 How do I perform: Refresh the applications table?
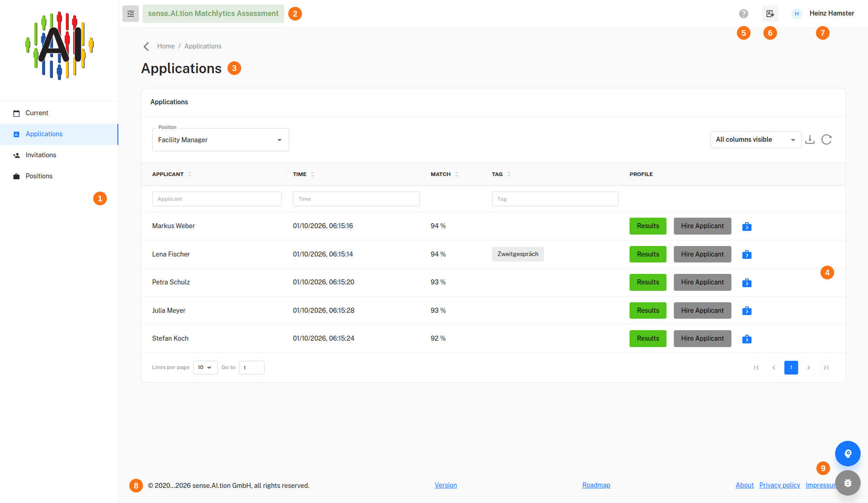pos(826,139)
